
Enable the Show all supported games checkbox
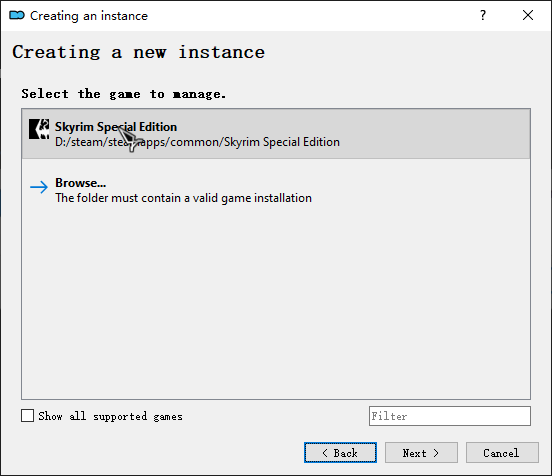coord(27,415)
